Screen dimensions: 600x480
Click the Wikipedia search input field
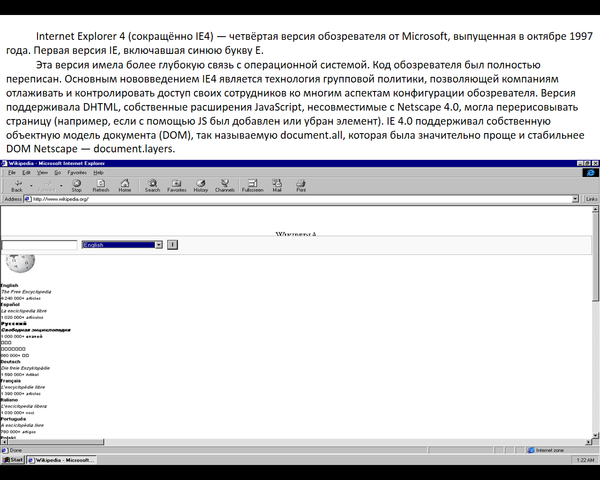[39, 244]
